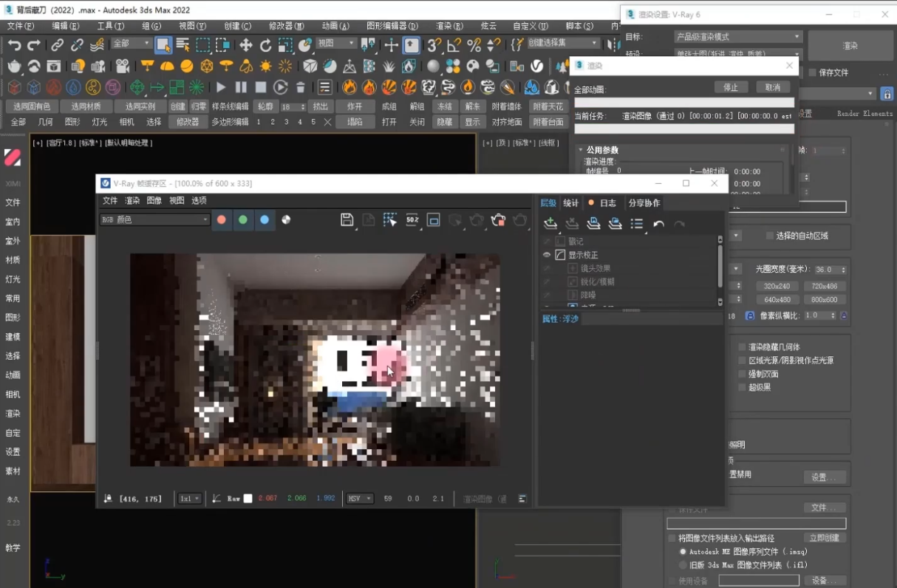This screenshot has width=897, height=588.
Task: Click the 停止 button in render dialog
Action: [731, 87]
